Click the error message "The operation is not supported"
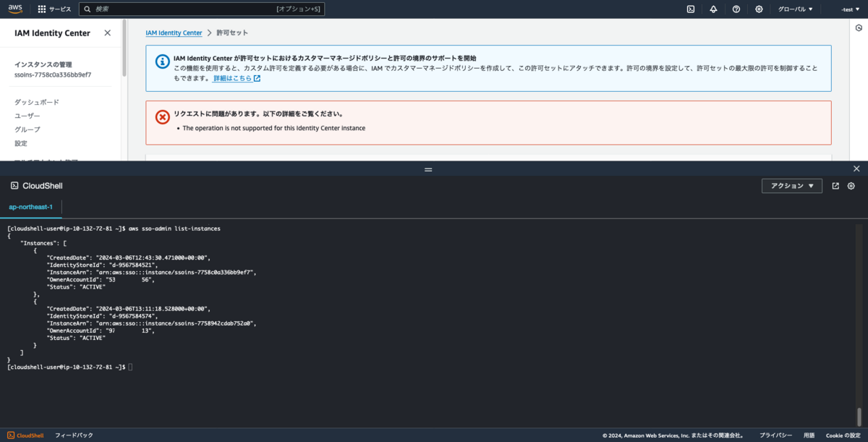This screenshot has height=442, width=868. 274,128
